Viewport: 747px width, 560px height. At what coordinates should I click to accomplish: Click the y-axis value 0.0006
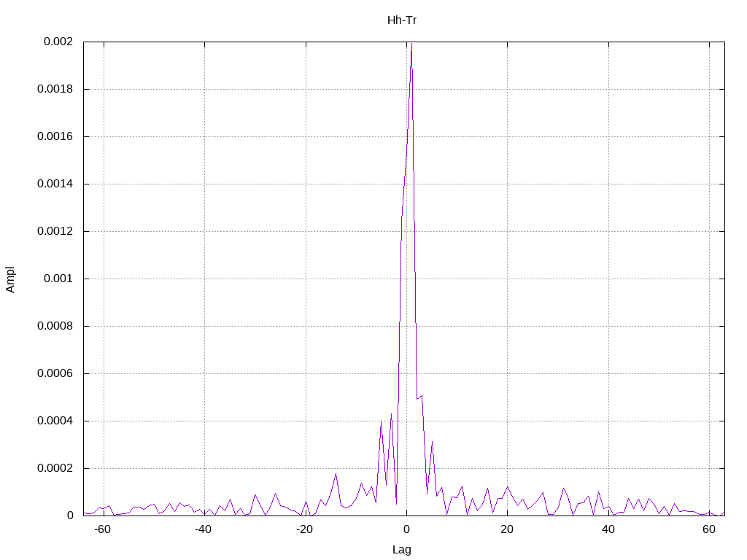(x=55, y=373)
